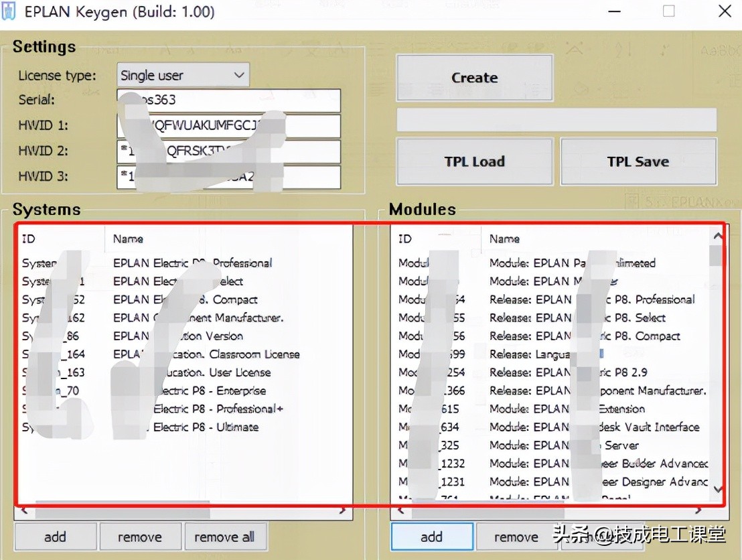Focus the HWID 2 input field
742x560 pixels.
(228, 151)
